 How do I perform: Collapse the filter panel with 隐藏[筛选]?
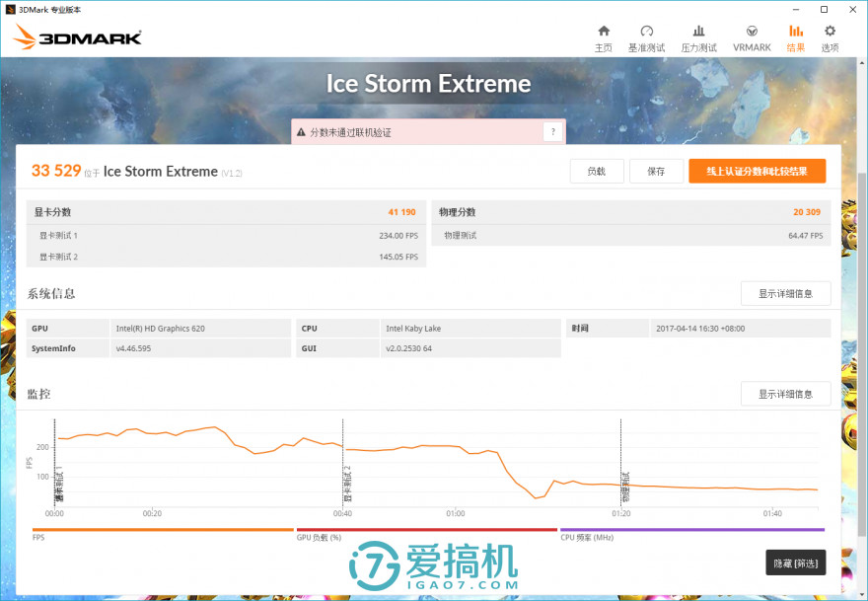tap(797, 562)
